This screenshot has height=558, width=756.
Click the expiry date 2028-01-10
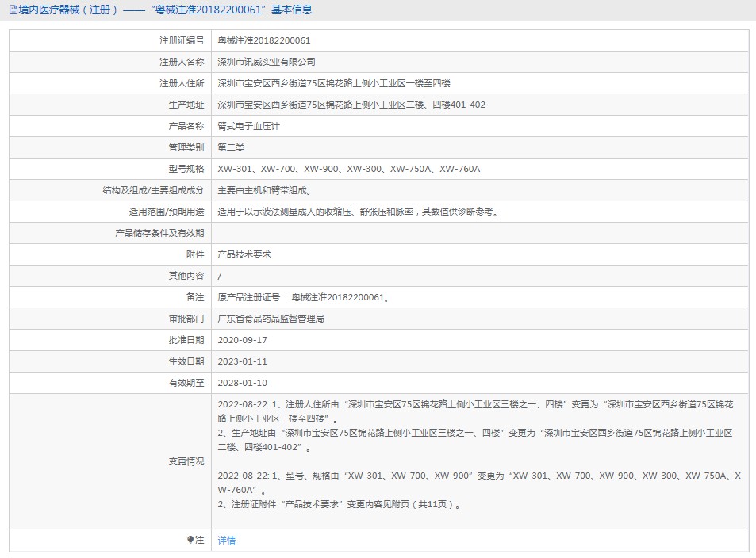(243, 383)
